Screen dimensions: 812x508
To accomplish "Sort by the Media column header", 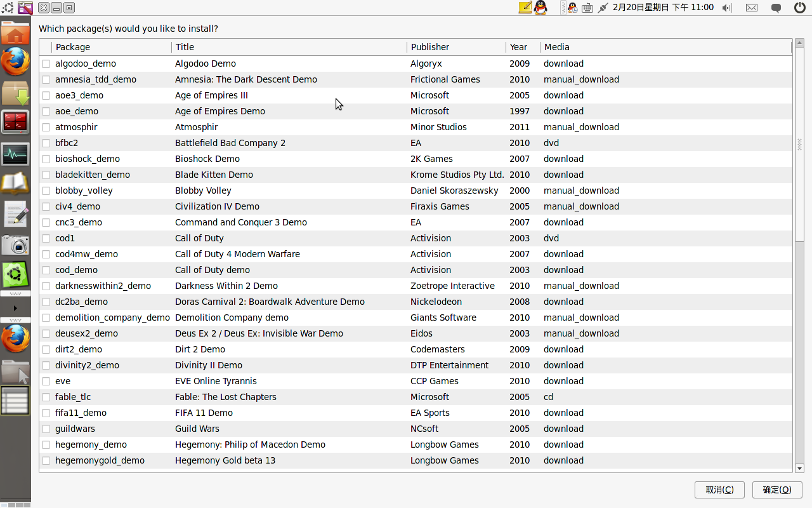I will (x=666, y=47).
